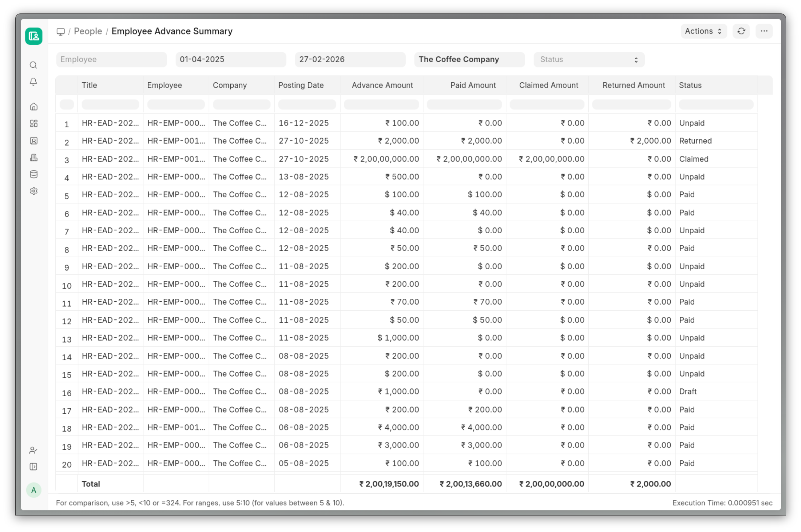The image size is (801, 532).
Task: Click the Employee filter input field
Action: coord(111,60)
